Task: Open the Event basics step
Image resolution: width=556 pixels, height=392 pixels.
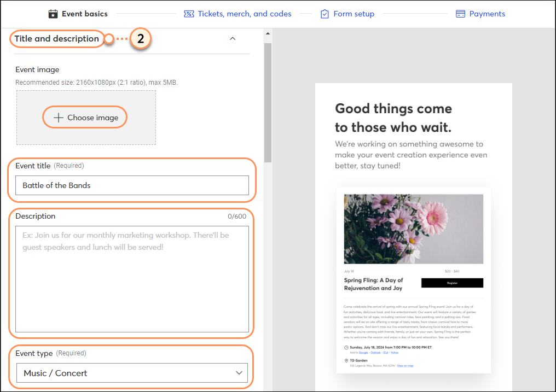Action: click(x=78, y=14)
